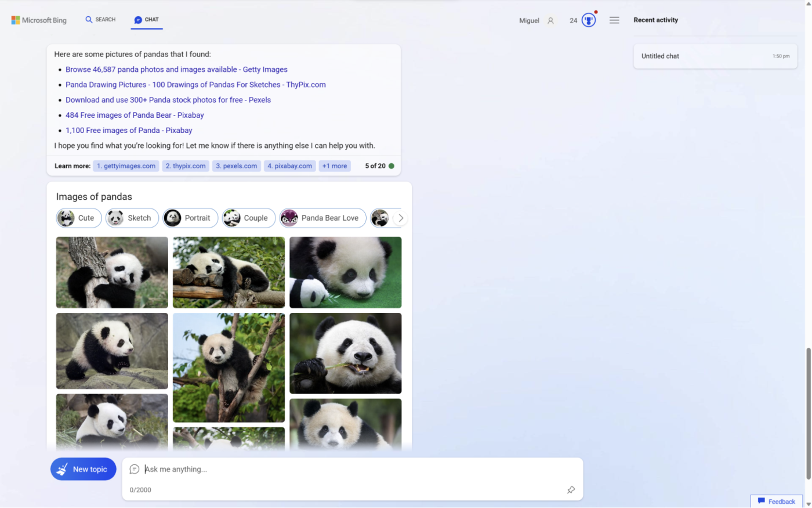The image size is (812, 508).
Task: Start a New topic
Action: point(83,469)
